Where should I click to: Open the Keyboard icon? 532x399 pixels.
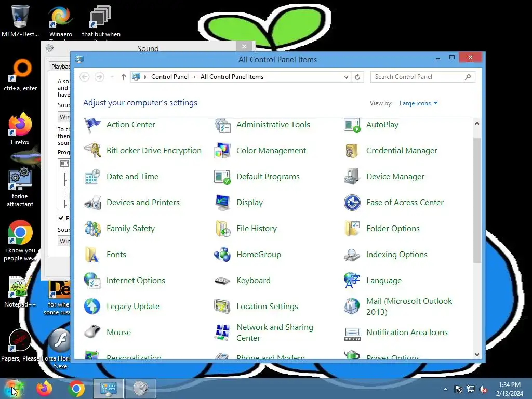click(222, 281)
